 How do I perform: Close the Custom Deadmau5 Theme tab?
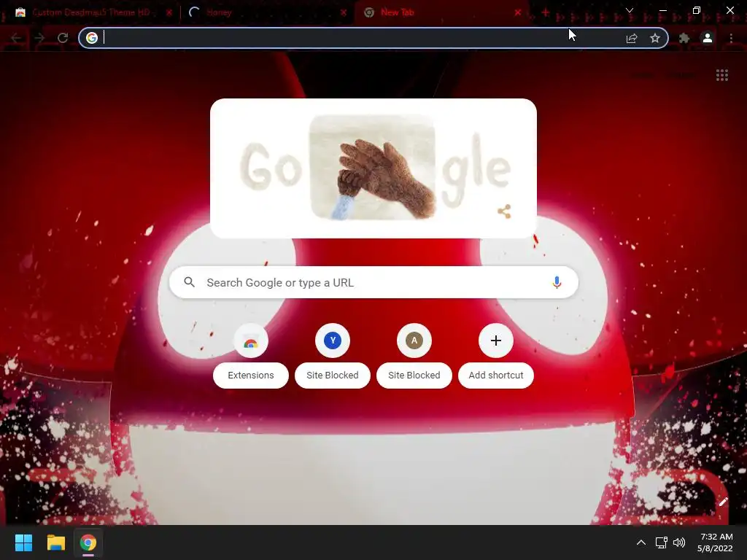[x=169, y=13]
